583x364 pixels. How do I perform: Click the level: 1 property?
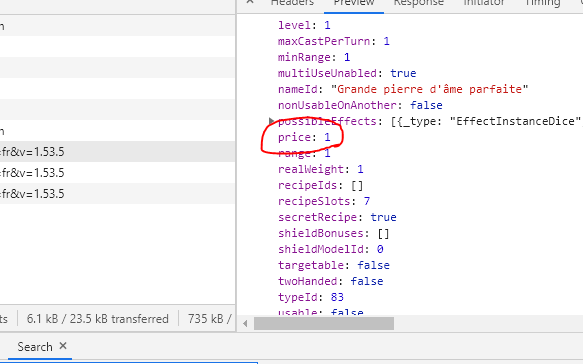[x=304, y=25]
